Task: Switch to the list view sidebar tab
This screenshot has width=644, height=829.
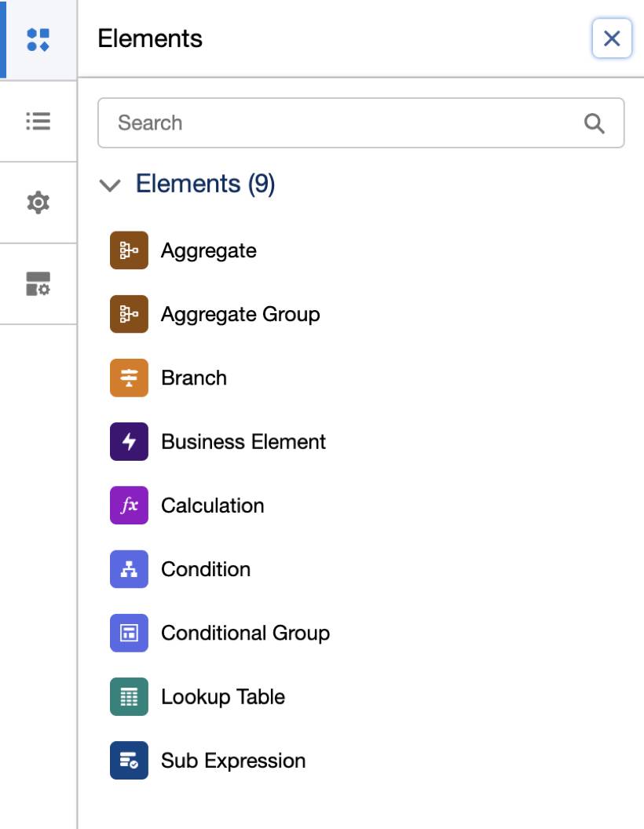Action: pyautogui.click(x=38, y=121)
